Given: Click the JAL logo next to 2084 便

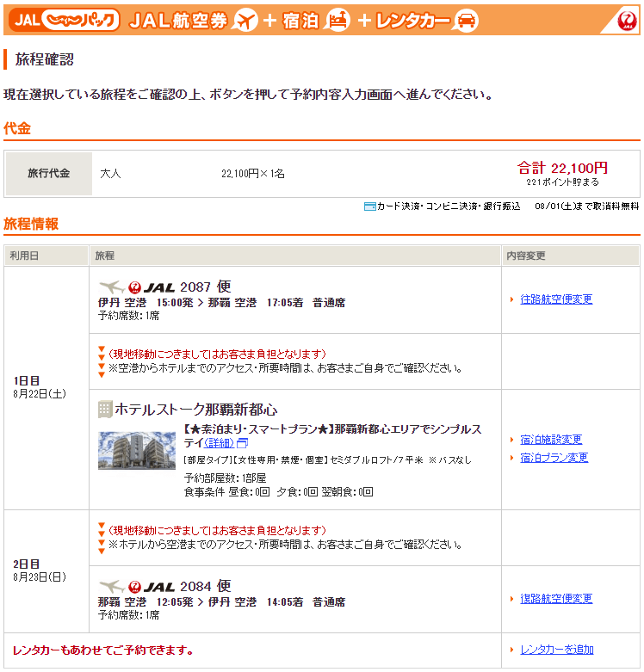Looking at the screenshot, I should pyautogui.click(x=152, y=587).
